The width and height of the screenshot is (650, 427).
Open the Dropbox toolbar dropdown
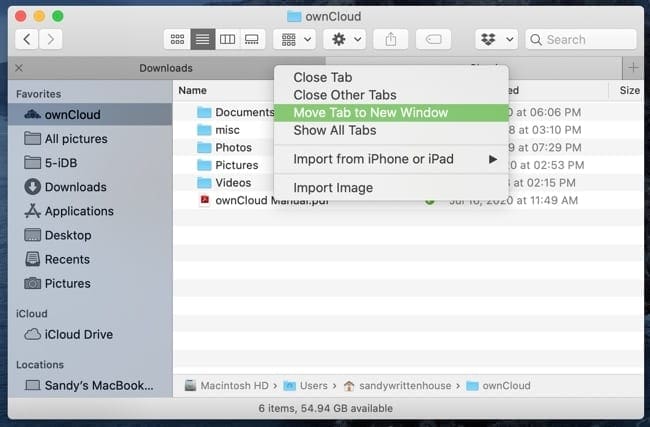click(x=496, y=39)
